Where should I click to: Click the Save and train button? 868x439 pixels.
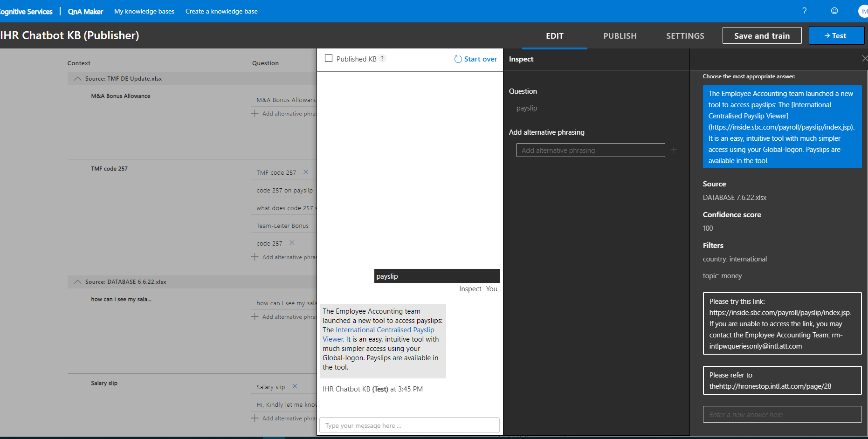tap(762, 35)
